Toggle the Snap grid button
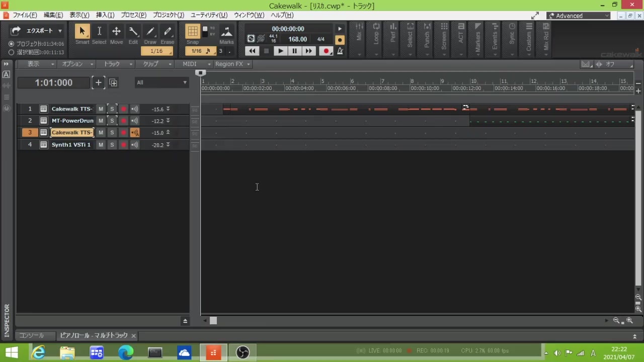Image resolution: width=644 pixels, height=362 pixels. point(193,31)
